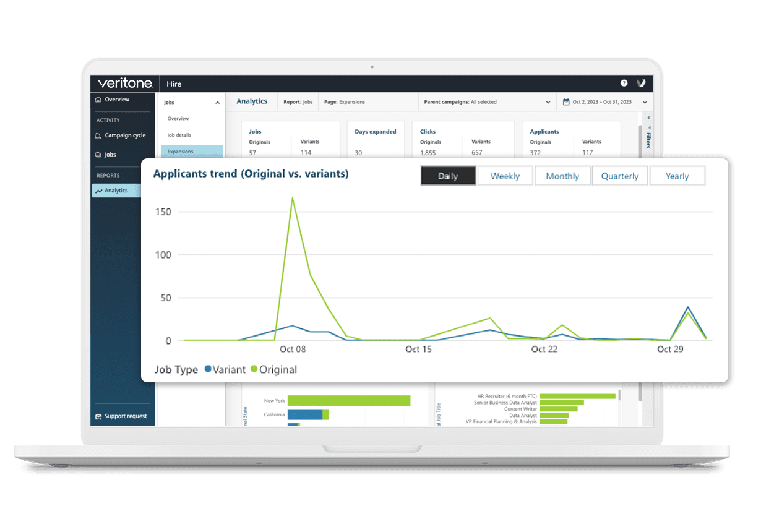Select the Quarterly view button
Image resolution: width=761 pixels, height=532 pixels.
619,176
